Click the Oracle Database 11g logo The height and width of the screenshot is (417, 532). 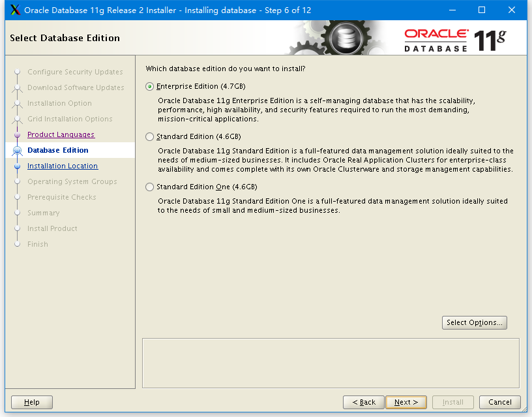click(x=454, y=40)
